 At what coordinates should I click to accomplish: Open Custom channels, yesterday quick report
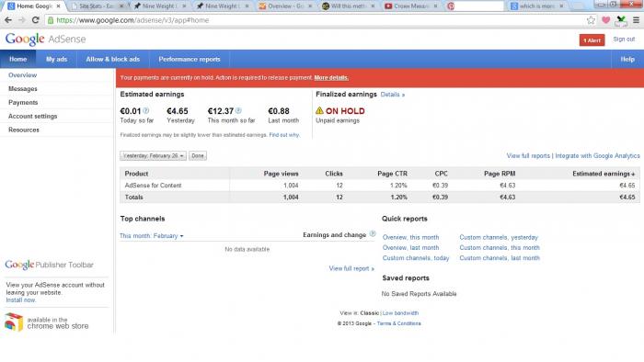[x=499, y=237]
